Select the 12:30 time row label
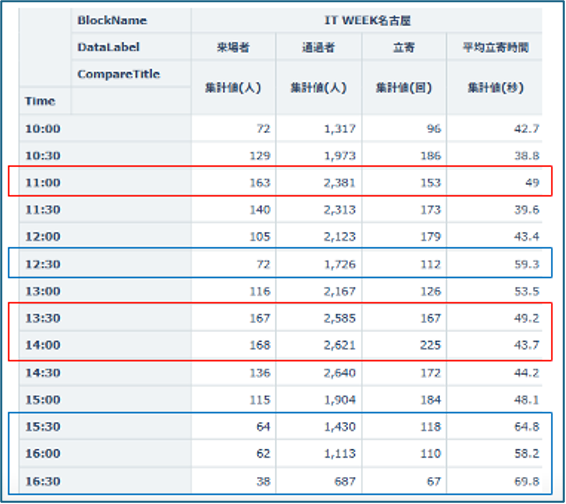 43,264
